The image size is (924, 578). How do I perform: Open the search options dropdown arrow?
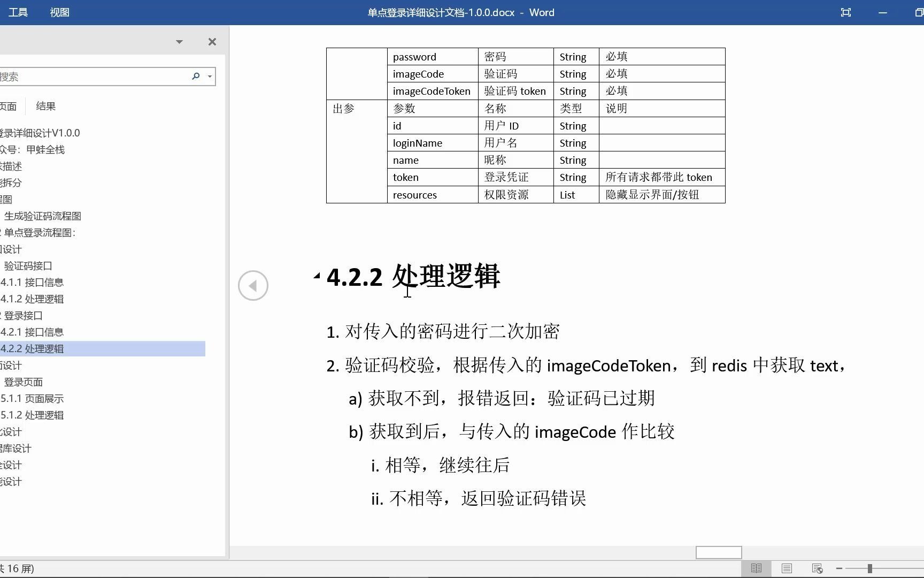[x=210, y=77]
